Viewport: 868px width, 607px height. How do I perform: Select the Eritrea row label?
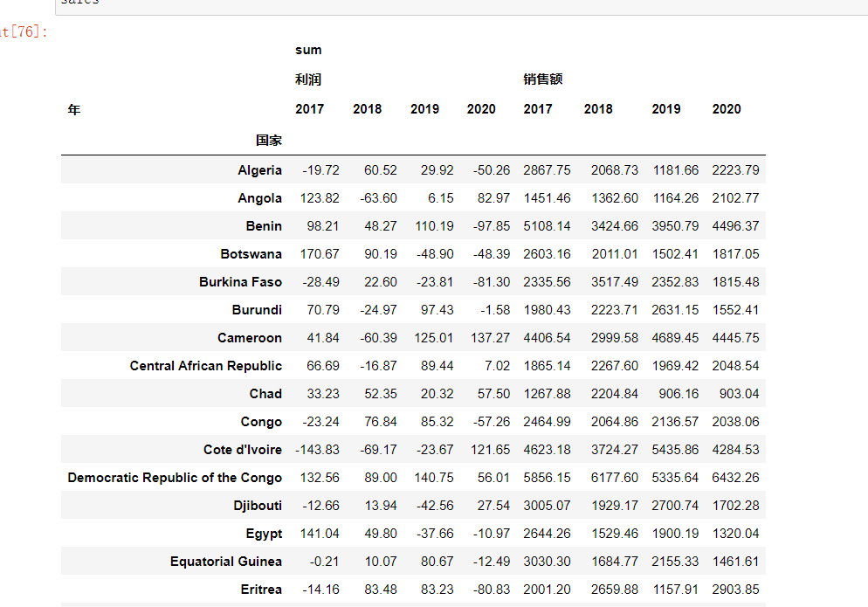click(x=261, y=590)
